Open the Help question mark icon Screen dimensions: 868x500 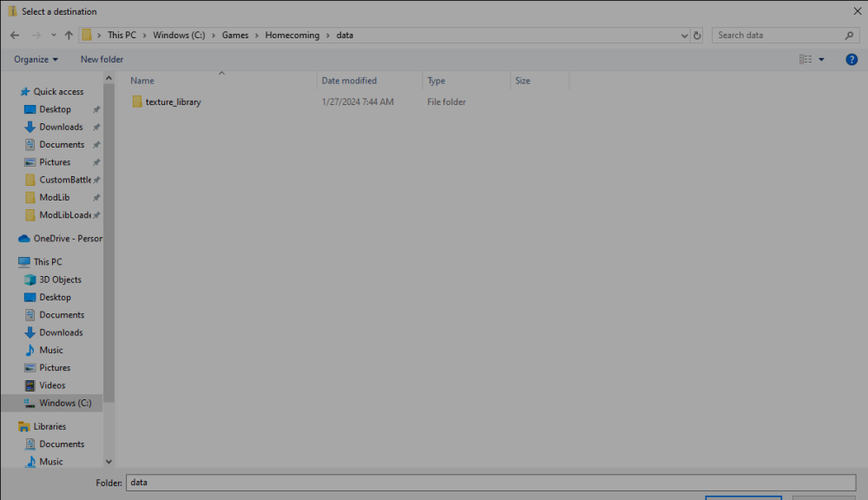[x=852, y=59]
